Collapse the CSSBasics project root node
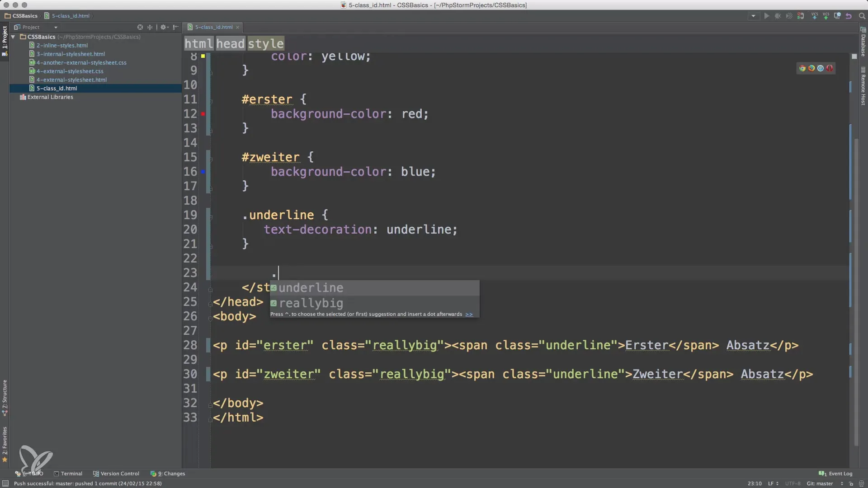868x488 pixels. 14,37
